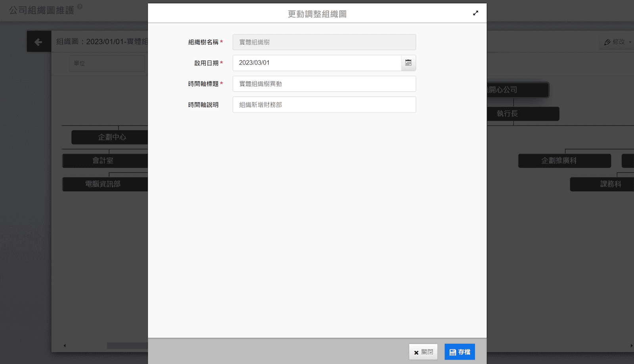
Task: Close the dialog with 關閉 button
Action: point(423,352)
